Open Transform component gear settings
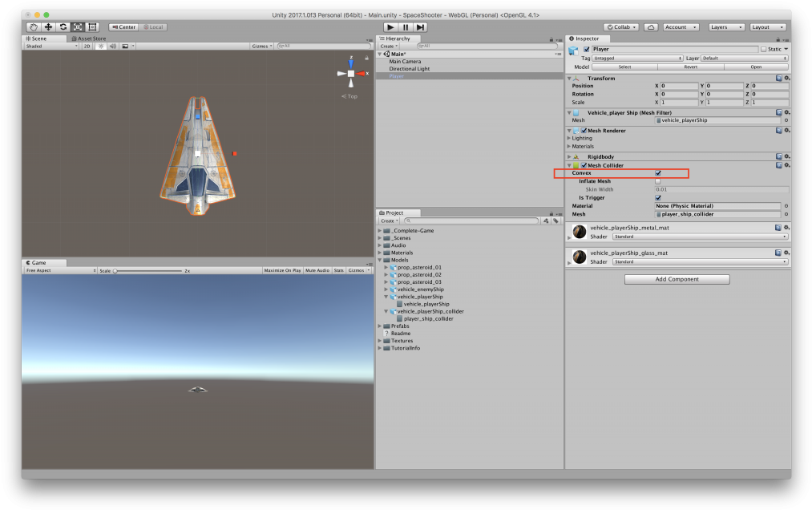The height and width of the screenshot is (510, 812). click(x=786, y=78)
